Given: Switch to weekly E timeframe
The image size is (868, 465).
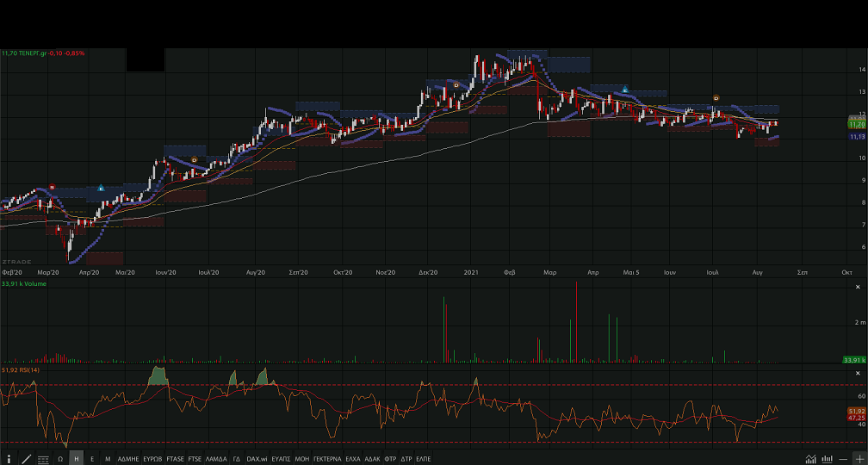Looking at the screenshot, I should click(92, 459).
